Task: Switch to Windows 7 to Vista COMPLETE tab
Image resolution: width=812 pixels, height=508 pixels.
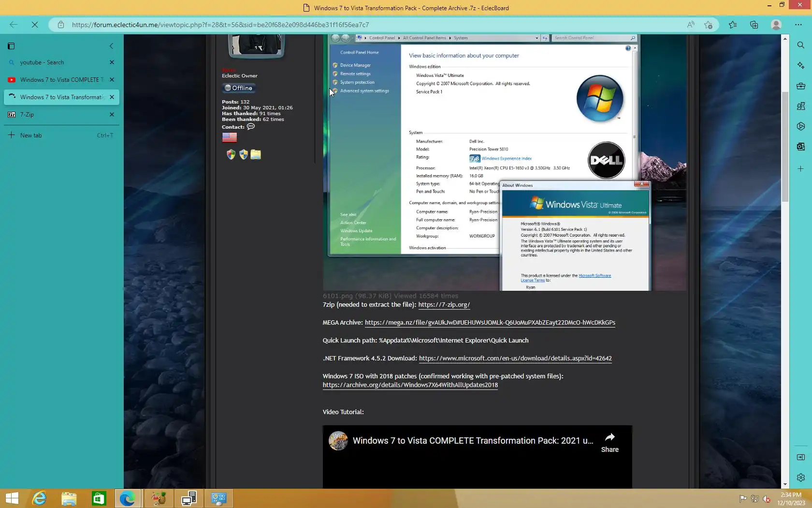Action: click(61, 80)
